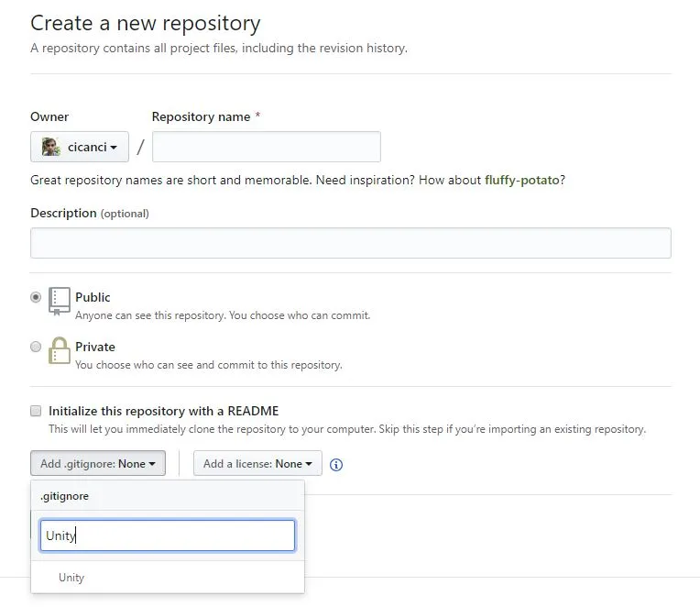This screenshot has height=607, width=700.
Task: Click the .gitignore filter box containing Unity
Action: coord(168,535)
